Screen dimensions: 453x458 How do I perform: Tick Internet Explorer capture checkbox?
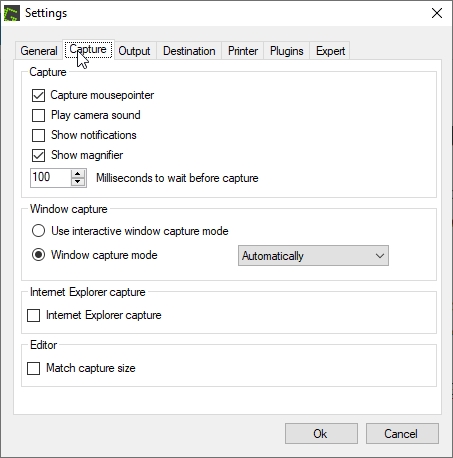pyautogui.click(x=33, y=315)
